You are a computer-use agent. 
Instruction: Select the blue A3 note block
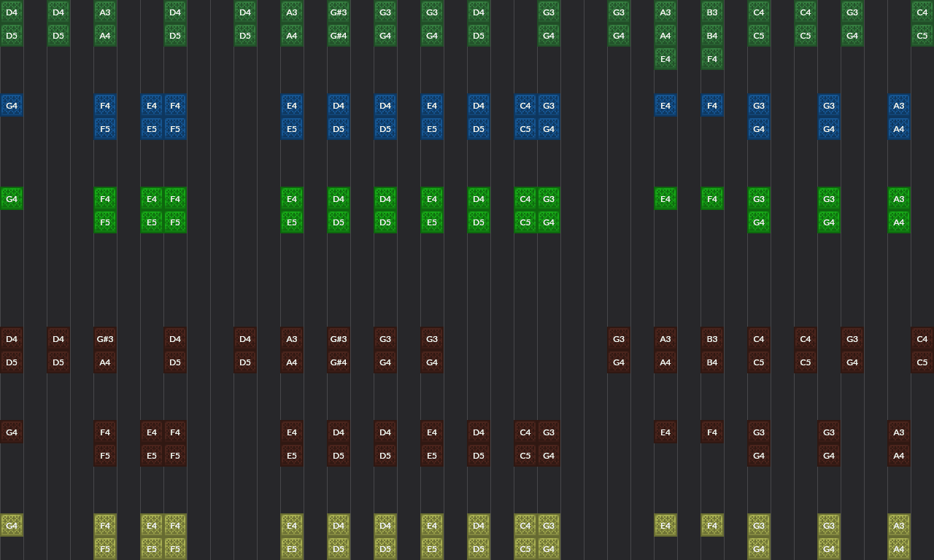pyautogui.click(x=899, y=105)
